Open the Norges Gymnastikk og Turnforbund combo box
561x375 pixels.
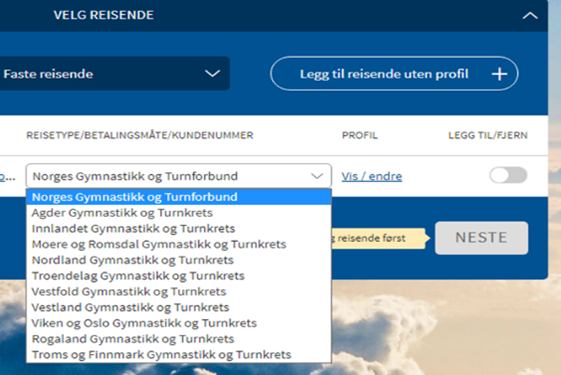tap(179, 176)
